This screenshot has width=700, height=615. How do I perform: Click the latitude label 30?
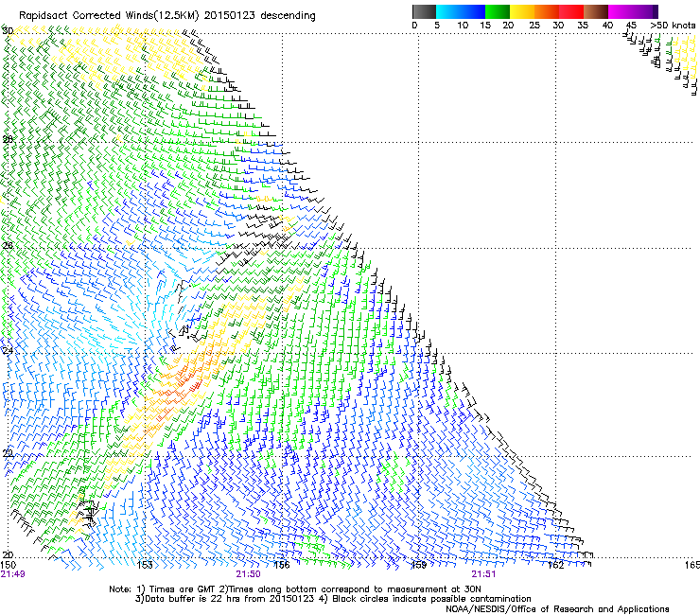click(8, 31)
